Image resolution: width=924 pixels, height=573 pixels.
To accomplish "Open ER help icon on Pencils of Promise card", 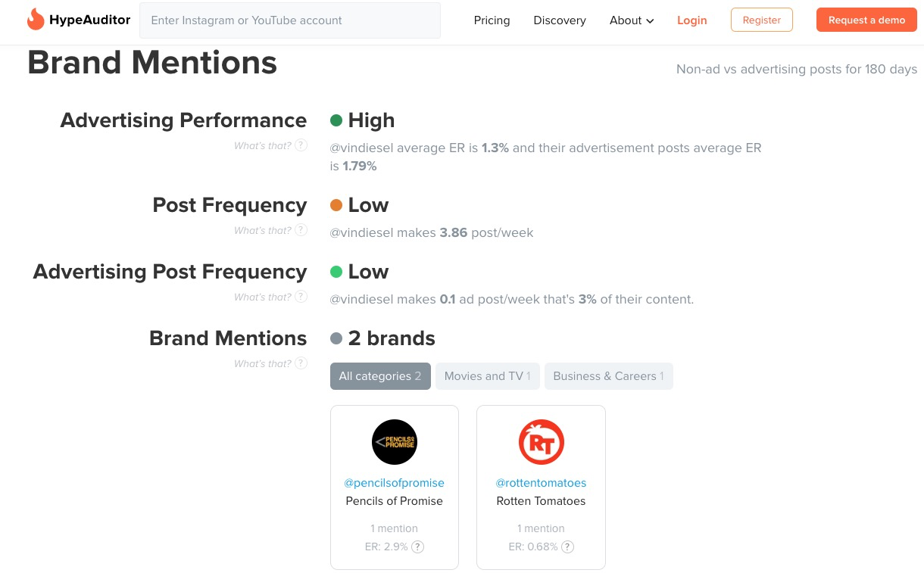I will click(x=418, y=547).
